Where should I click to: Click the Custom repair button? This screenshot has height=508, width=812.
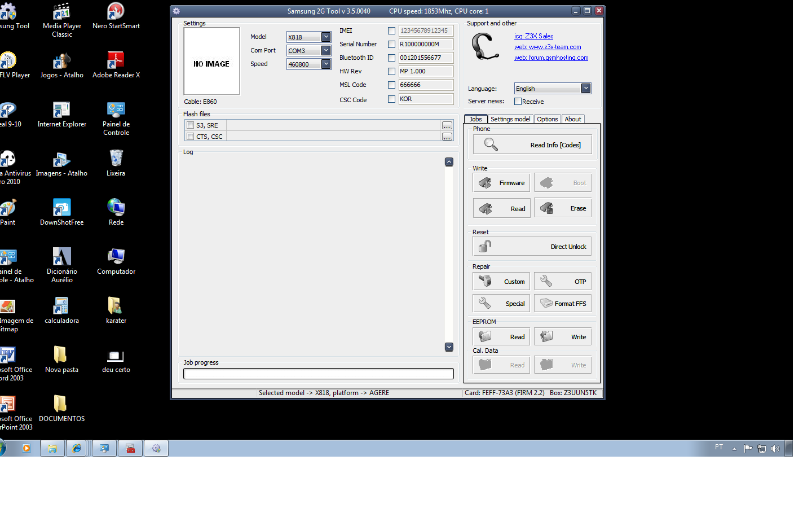[x=501, y=281]
